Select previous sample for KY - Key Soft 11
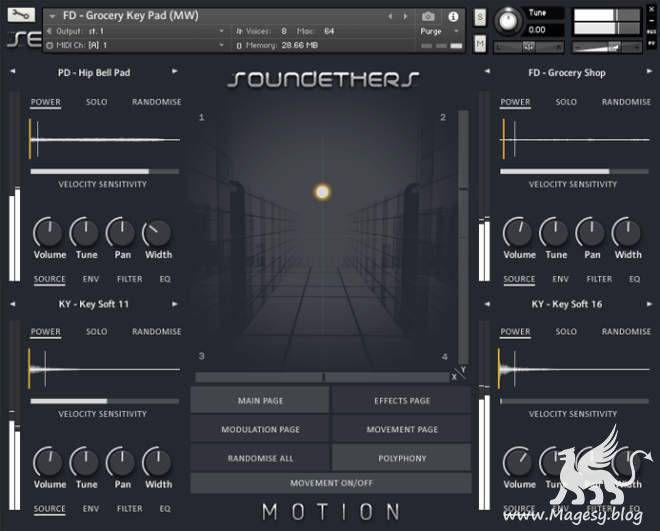 13,304
